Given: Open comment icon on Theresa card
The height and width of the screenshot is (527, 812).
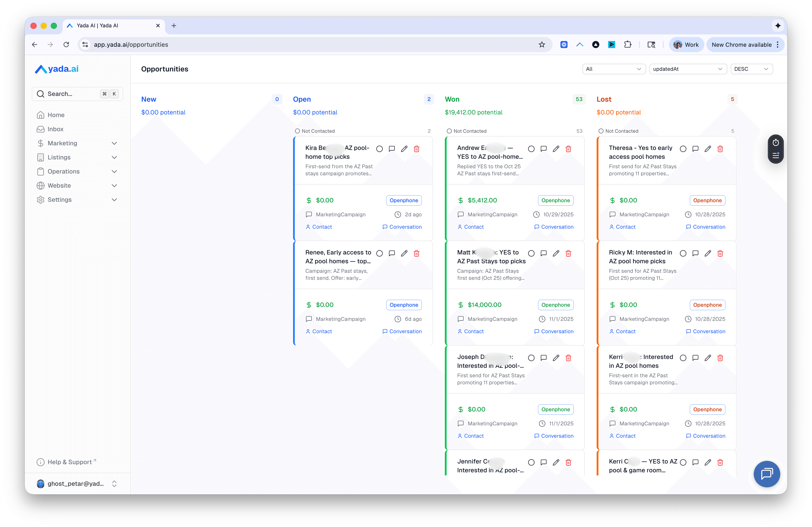Looking at the screenshot, I should (x=695, y=149).
